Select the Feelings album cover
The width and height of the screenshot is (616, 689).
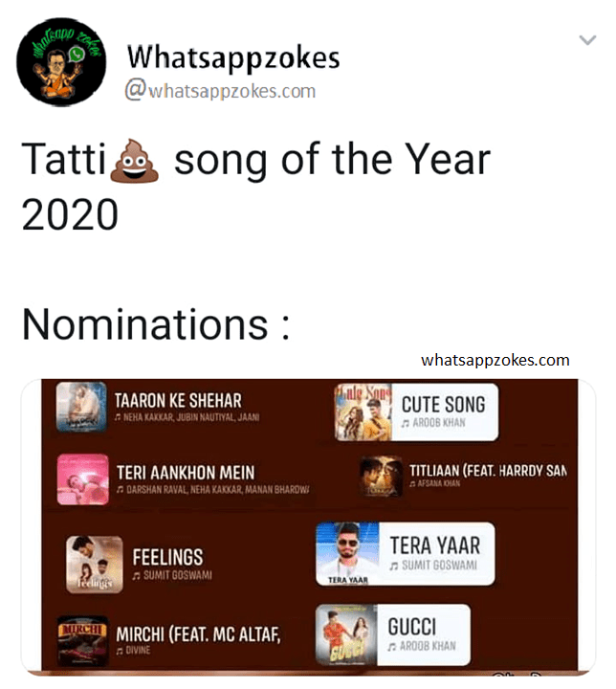point(94,563)
